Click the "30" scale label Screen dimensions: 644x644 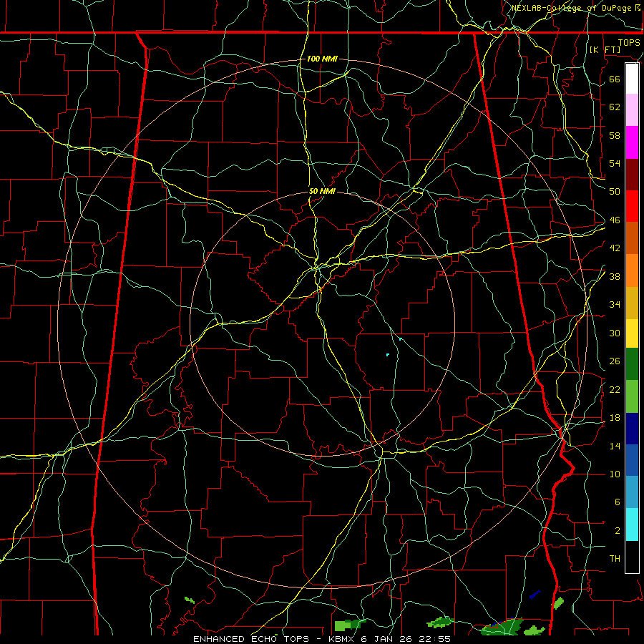[615, 333]
